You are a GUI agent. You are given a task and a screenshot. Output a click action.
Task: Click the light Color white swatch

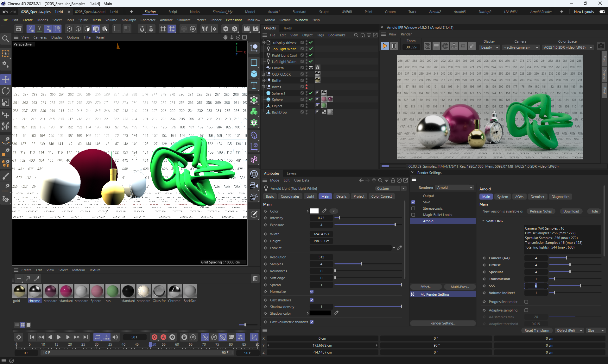click(x=314, y=211)
